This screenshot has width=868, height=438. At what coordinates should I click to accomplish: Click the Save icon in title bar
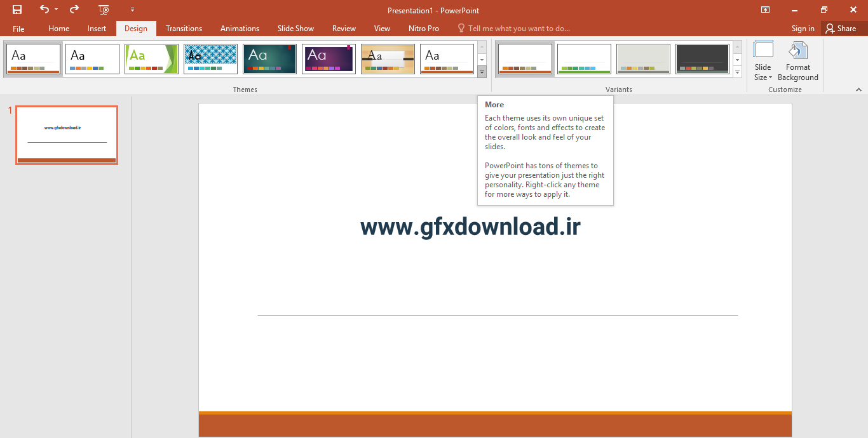tap(17, 10)
